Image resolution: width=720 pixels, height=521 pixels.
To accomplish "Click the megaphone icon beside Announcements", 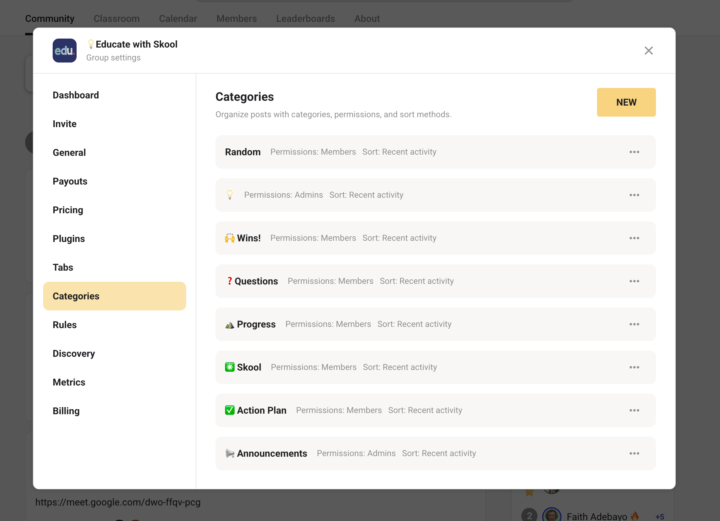I will pyautogui.click(x=230, y=454).
